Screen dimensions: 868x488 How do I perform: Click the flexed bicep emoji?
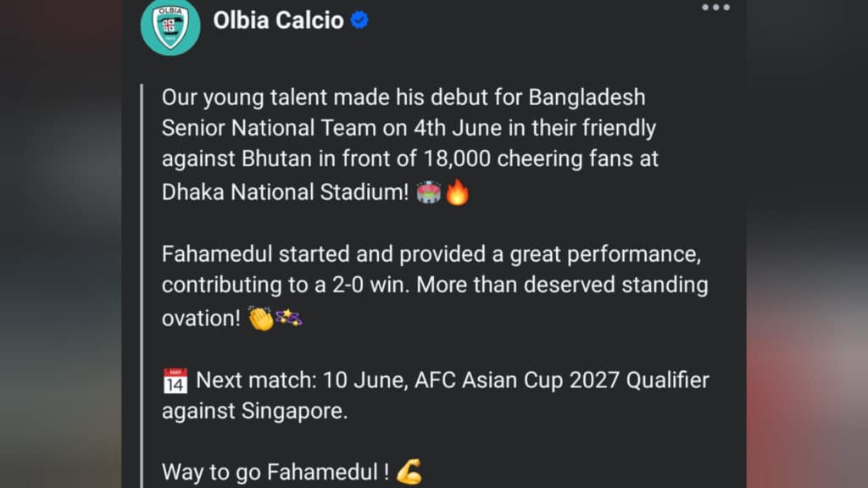pyautogui.click(x=409, y=471)
